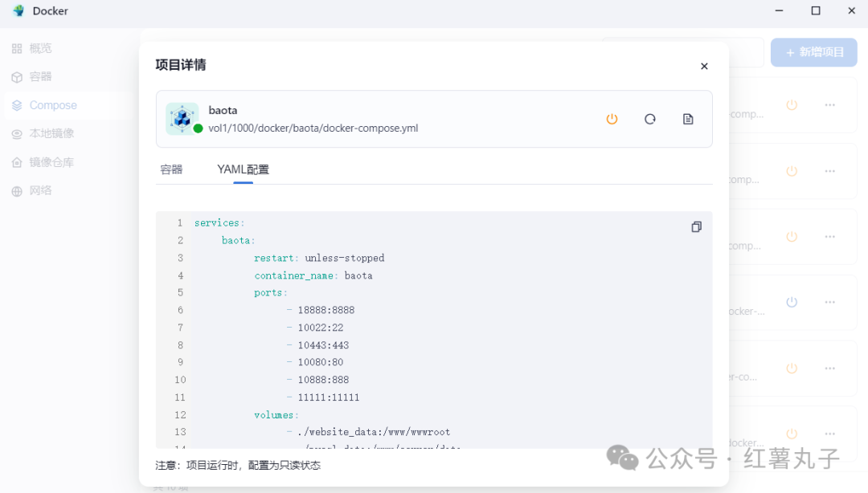Click the search field beside 新增项目
The width and height of the screenshot is (868, 493).
(x=746, y=52)
